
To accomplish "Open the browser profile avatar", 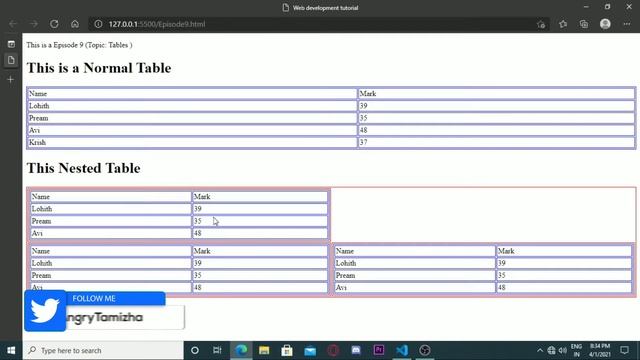I will (605, 24).
